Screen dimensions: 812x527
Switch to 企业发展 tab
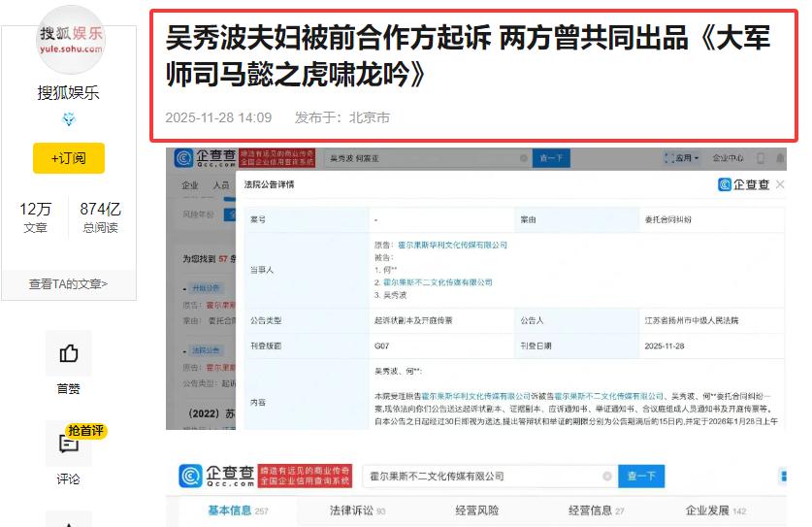[x=716, y=511]
